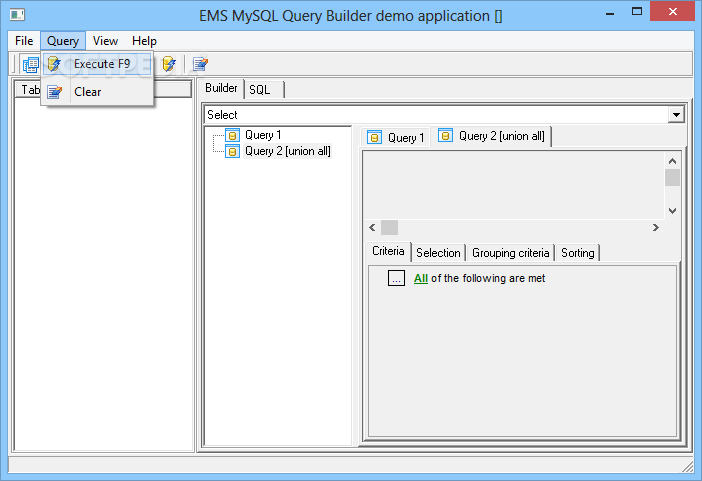The height and width of the screenshot is (481, 702).
Task: Open the File menu
Action: click(24, 41)
